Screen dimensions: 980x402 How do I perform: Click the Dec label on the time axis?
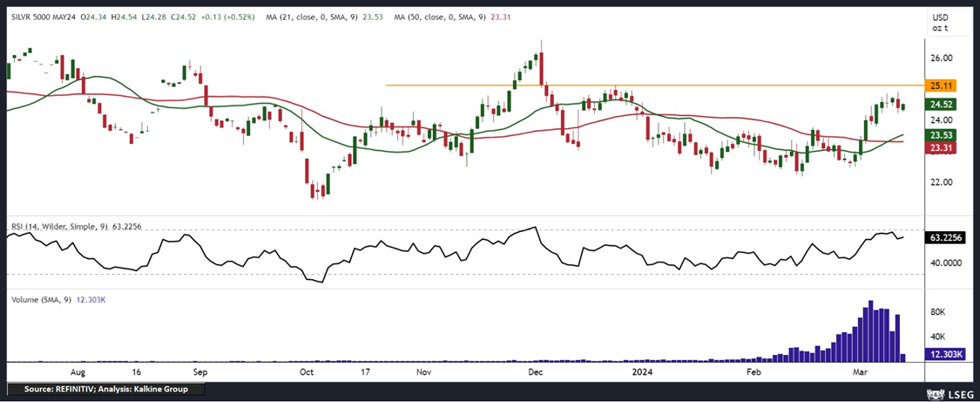click(535, 371)
